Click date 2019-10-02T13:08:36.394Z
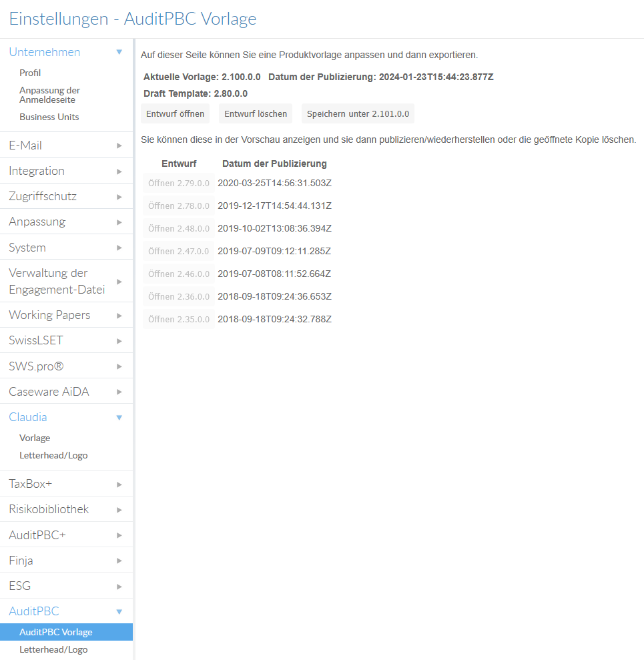This screenshot has width=644, height=660. (274, 228)
